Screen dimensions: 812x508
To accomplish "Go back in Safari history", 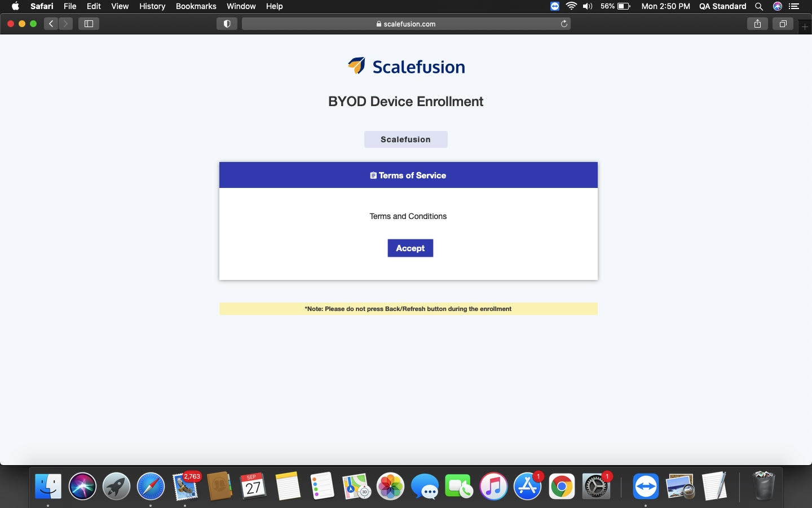I will [x=51, y=24].
